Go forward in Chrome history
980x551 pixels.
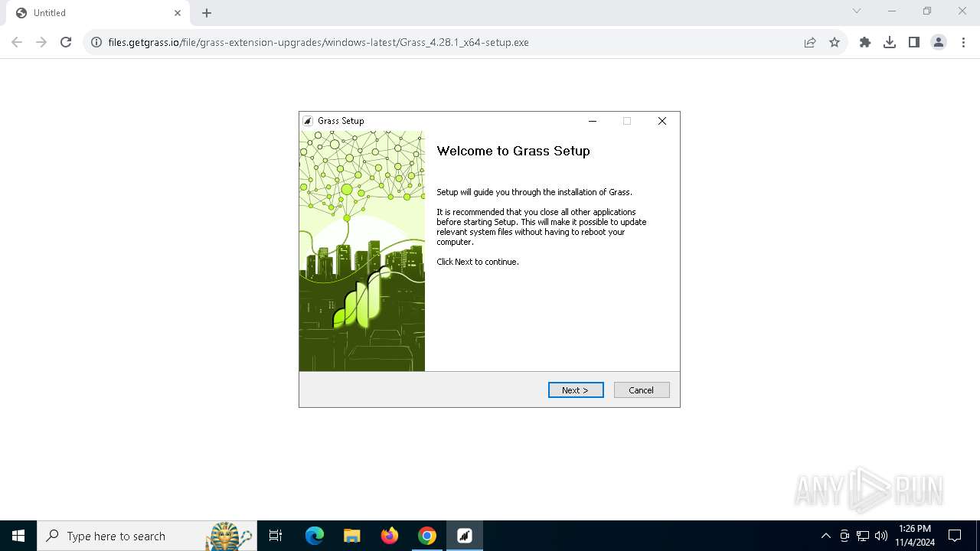pos(41,42)
